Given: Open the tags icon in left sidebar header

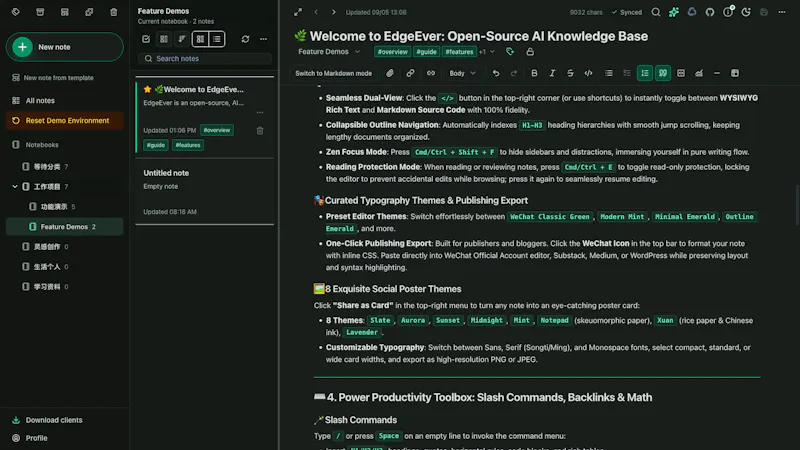Looking at the screenshot, I should [x=15, y=12].
